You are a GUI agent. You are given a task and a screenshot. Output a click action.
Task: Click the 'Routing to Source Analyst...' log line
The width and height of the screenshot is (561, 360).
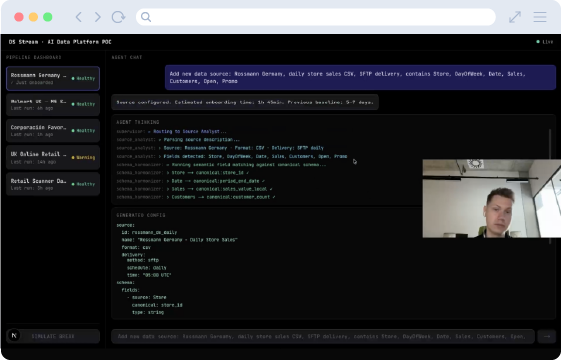tap(171, 131)
